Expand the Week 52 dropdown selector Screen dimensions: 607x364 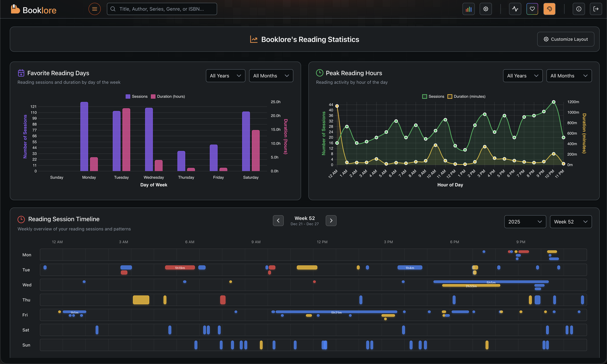pos(571,222)
